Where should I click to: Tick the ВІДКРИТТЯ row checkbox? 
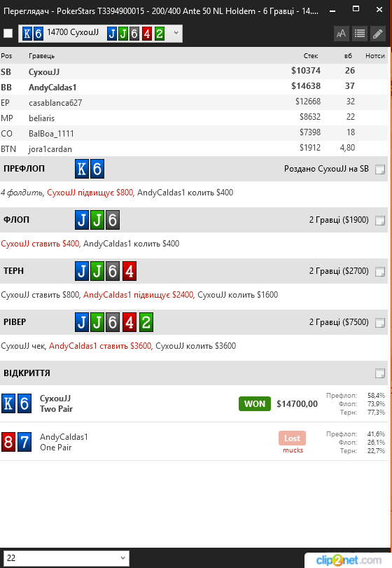click(x=379, y=373)
